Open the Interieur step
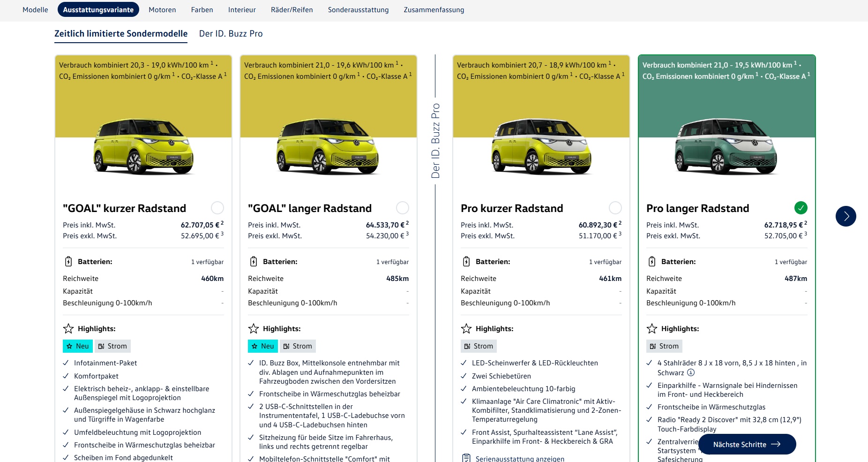 [242, 10]
